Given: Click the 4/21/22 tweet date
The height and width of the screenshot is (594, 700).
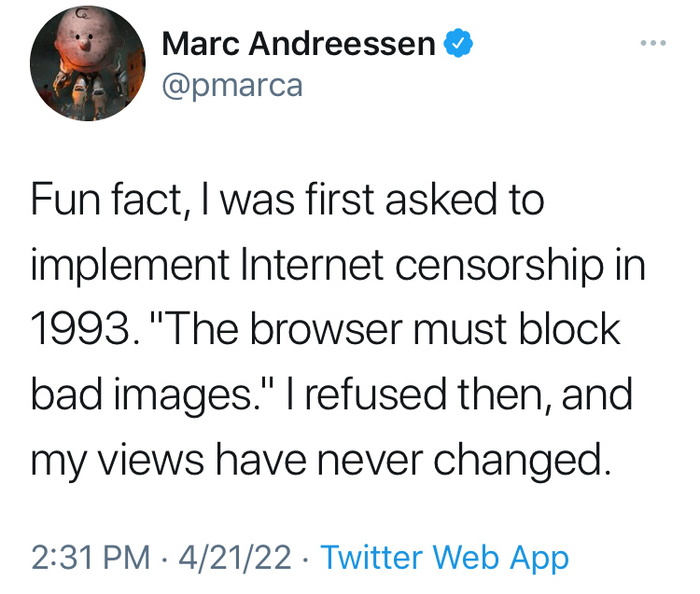Looking at the screenshot, I should pos(236,557).
